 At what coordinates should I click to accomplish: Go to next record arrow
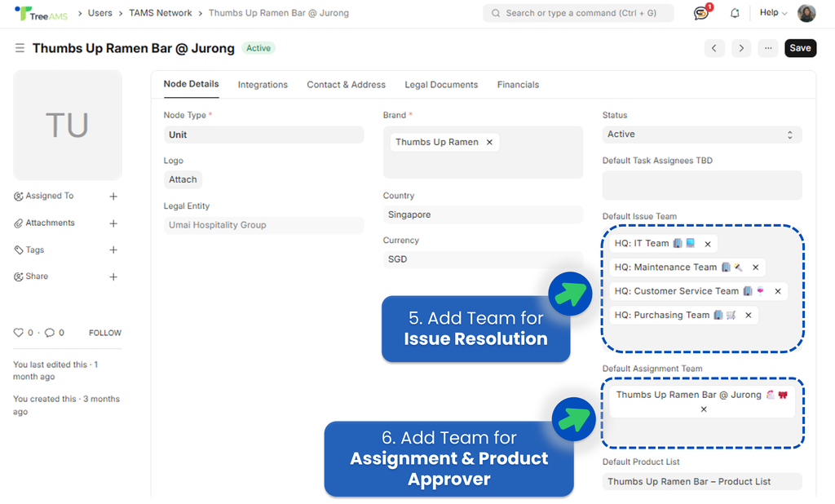coord(740,48)
